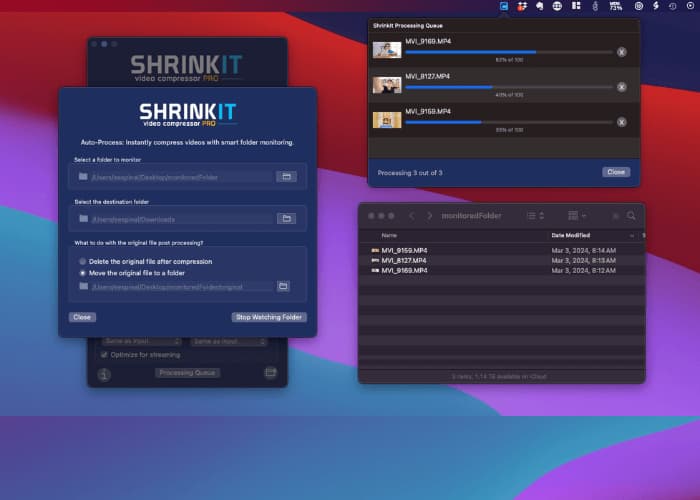700x500 pixels.
Task: Close the ShrinkIt Processing Queue panel
Action: (x=616, y=172)
